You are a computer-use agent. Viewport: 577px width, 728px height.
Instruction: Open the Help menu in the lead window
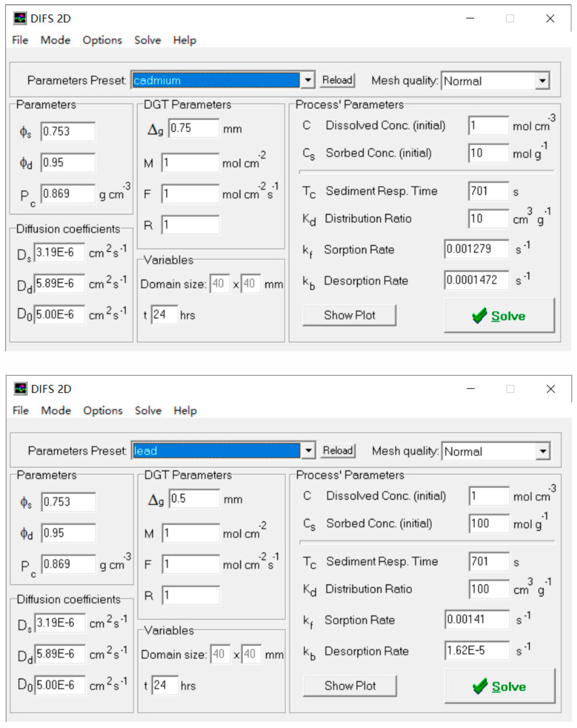click(185, 411)
